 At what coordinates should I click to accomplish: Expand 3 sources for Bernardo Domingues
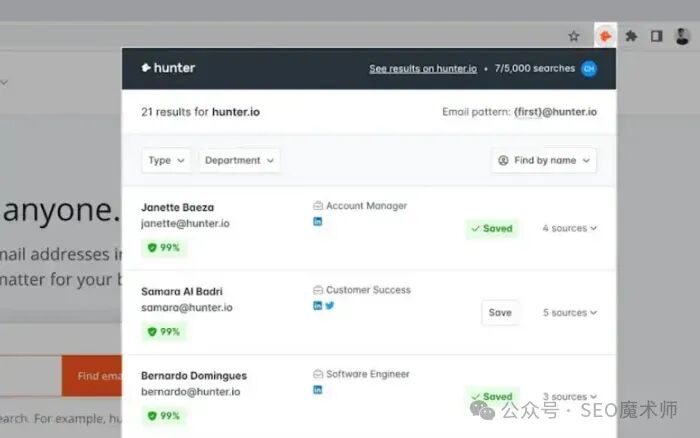click(x=570, y=396)
